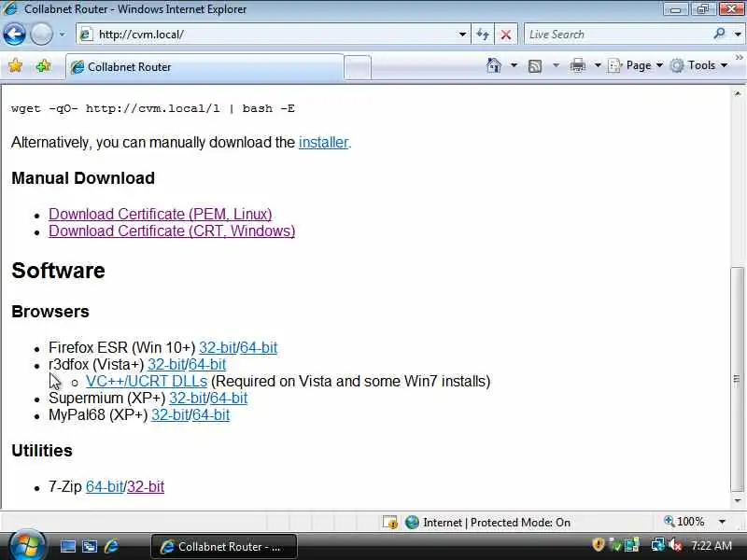The image size is (747, 560).
Task: Click the Refresh page icon
Action: click(483, 35)
